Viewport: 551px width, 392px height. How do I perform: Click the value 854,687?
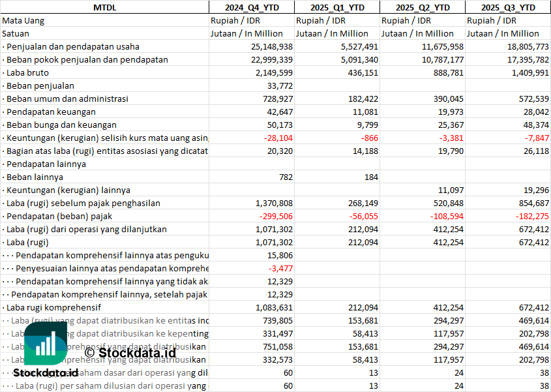point(534,204)
